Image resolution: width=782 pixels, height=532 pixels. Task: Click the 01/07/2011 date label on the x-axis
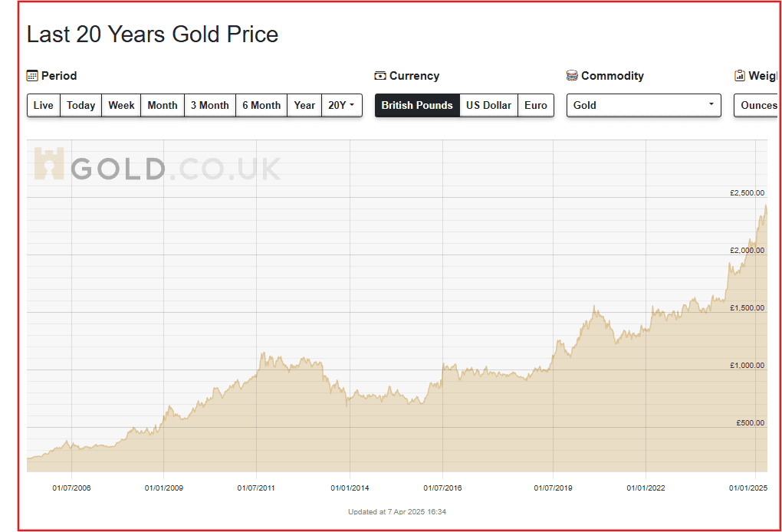tap(257, 488)
